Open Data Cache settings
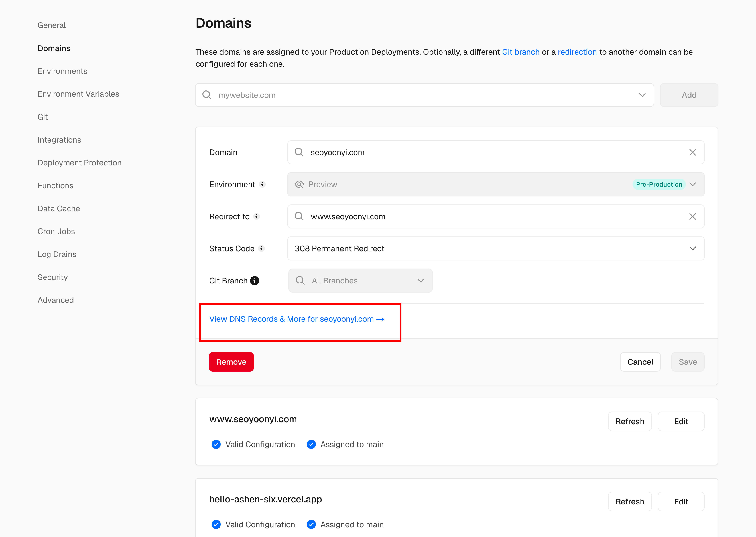The width and height of the screenshot is (756, 537). click(x=59, y=208)
